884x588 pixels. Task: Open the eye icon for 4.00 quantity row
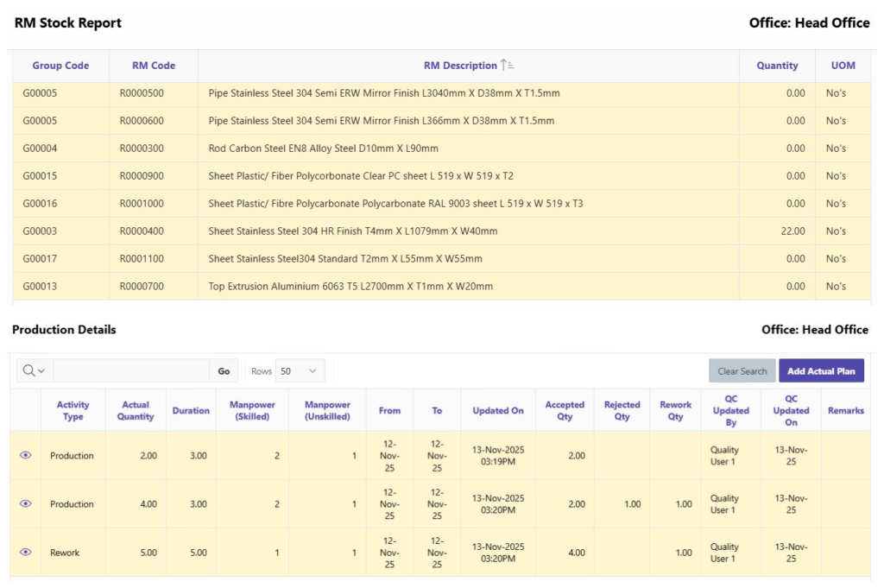(26, 503)
